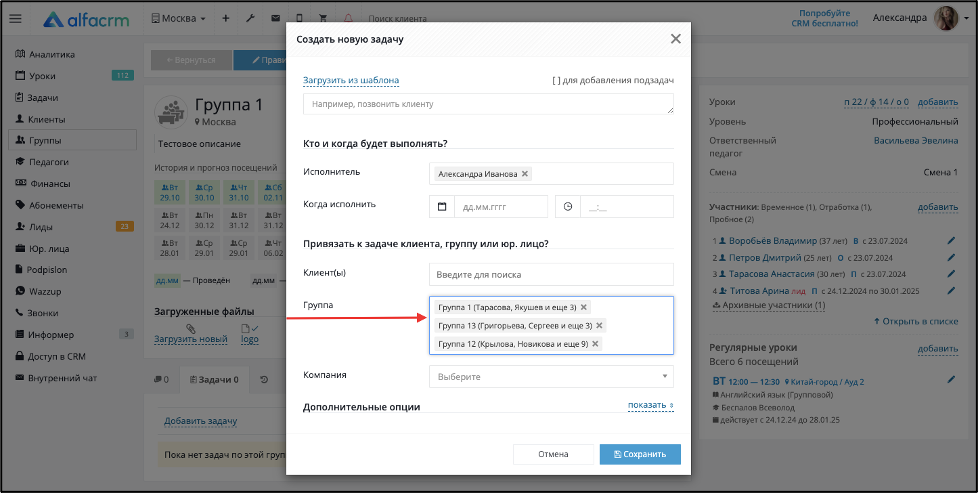
Task: Click the Отмена button
Action: coord(553,454)
